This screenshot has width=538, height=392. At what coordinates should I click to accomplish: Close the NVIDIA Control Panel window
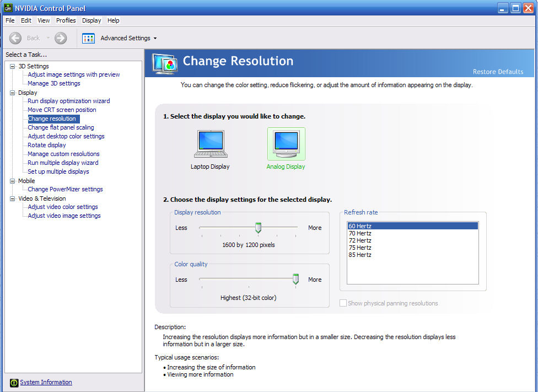(528, 8)
